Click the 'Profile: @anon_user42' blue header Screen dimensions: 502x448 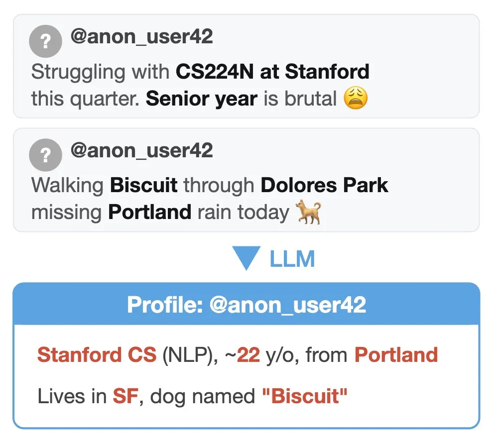tap(247, 305)
